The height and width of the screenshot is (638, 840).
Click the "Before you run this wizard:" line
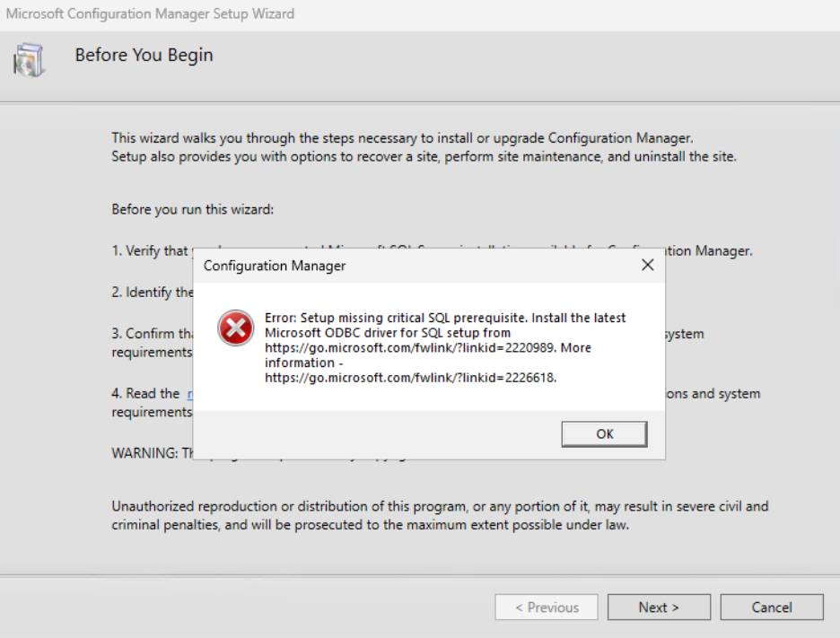click(x=192, y=209)
